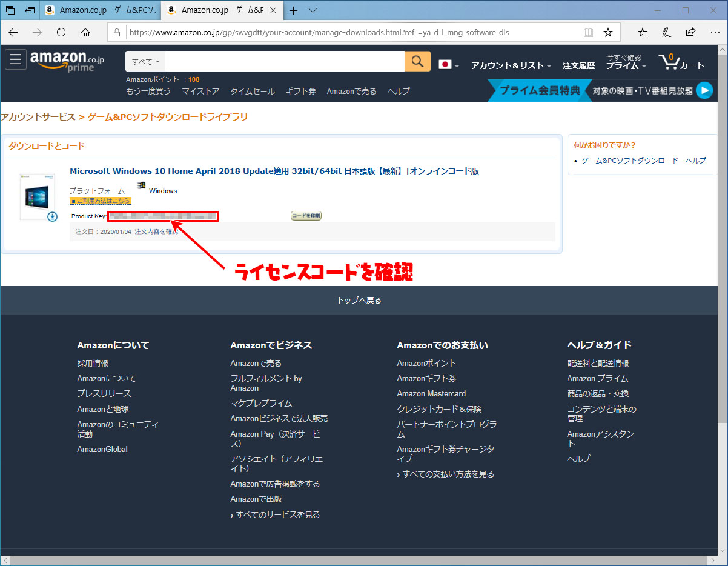Expand the プライム dropdown menu
This screenshot has width=728, height=566.
[x=626, y=62]
